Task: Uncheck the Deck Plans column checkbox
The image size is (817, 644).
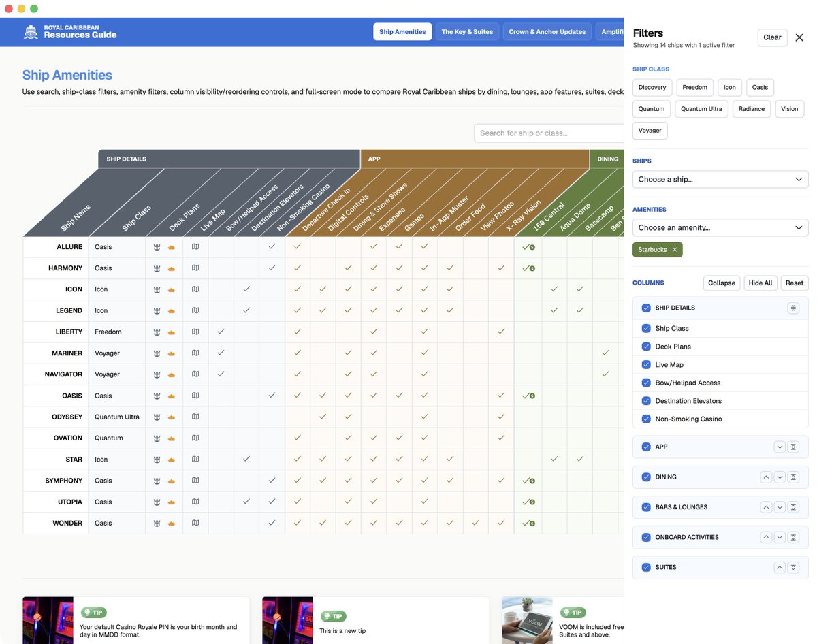Action: [646, 347]
